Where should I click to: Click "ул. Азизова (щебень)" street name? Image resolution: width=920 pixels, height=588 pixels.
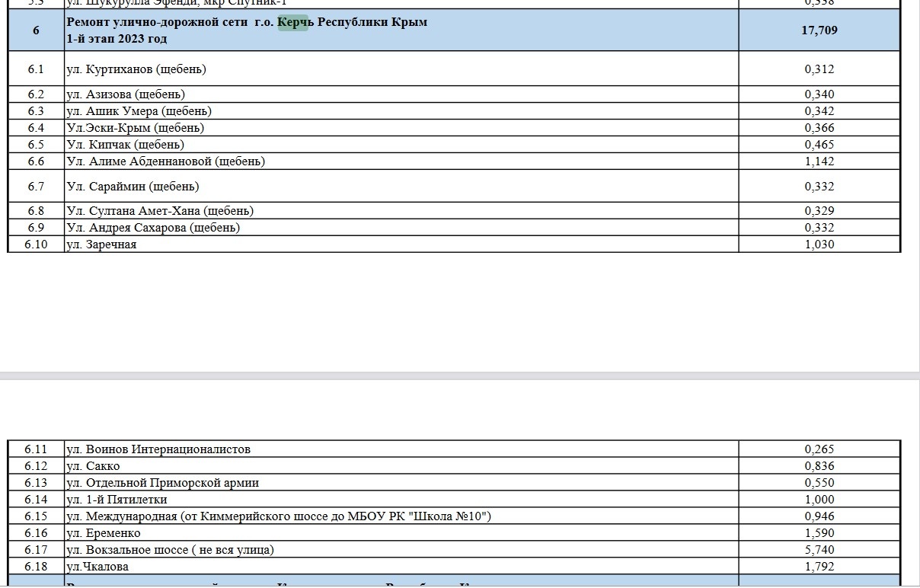coord(126,94)
